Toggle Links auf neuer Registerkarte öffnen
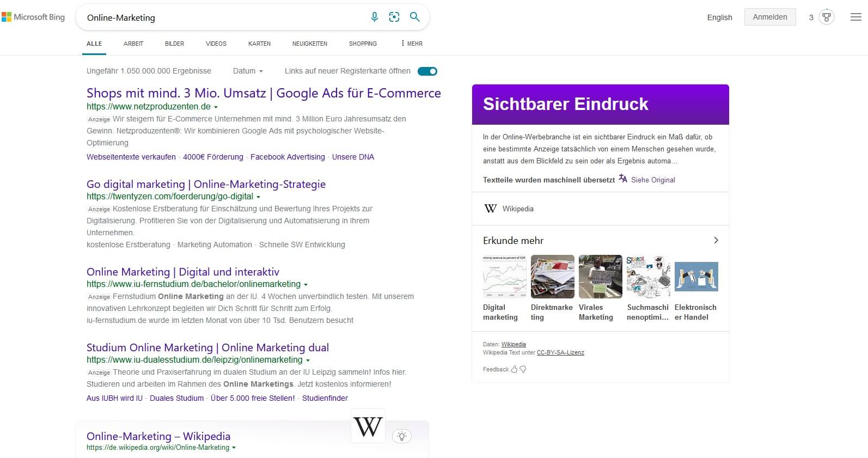The height and width of the screenshot is (458, 868). pos(427,71)
